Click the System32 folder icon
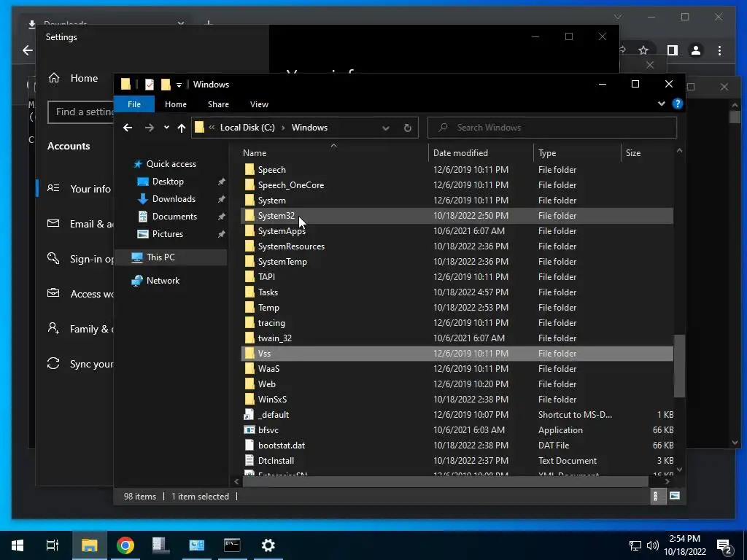Image resolution: width=747 pixels, height=560 pixels. (249, 216)
